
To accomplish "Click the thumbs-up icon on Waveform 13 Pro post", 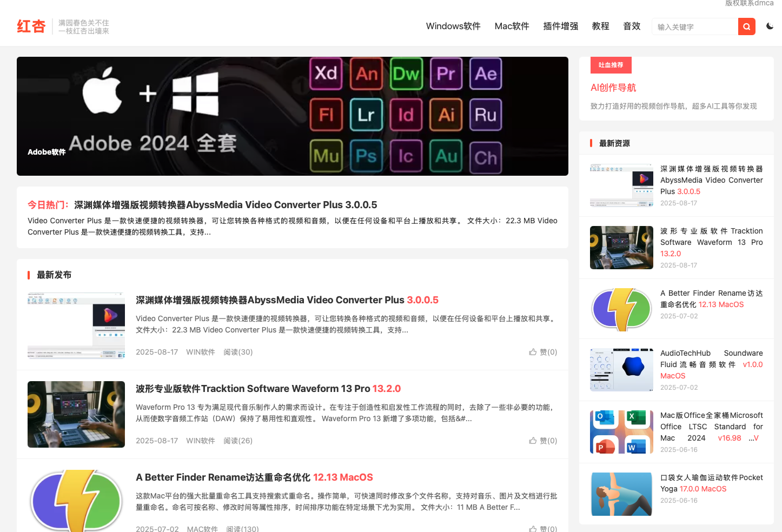I will coord(533,440).
